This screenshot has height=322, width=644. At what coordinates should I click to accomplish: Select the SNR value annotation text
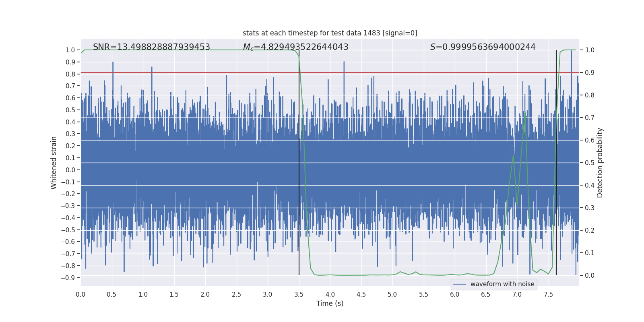151,47
